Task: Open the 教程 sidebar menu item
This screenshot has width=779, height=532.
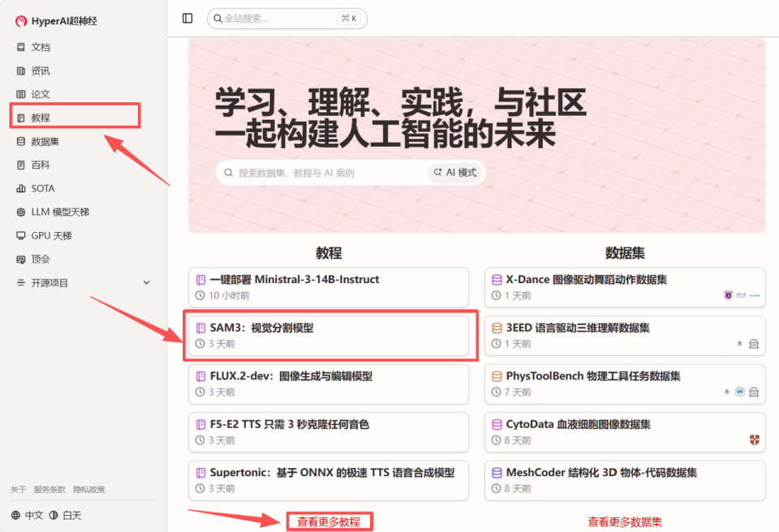Action: (x=75, y=118)
